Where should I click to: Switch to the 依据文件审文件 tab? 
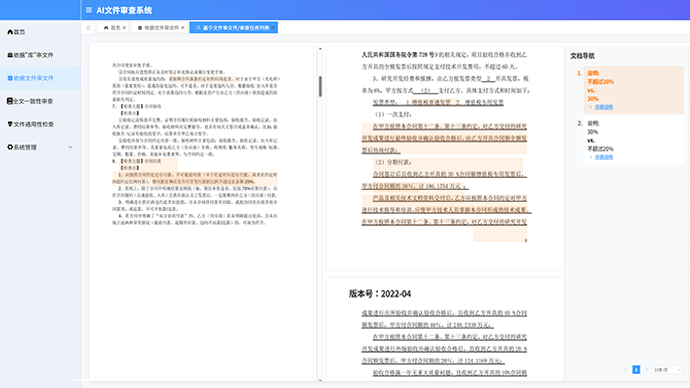pos(158,28)
